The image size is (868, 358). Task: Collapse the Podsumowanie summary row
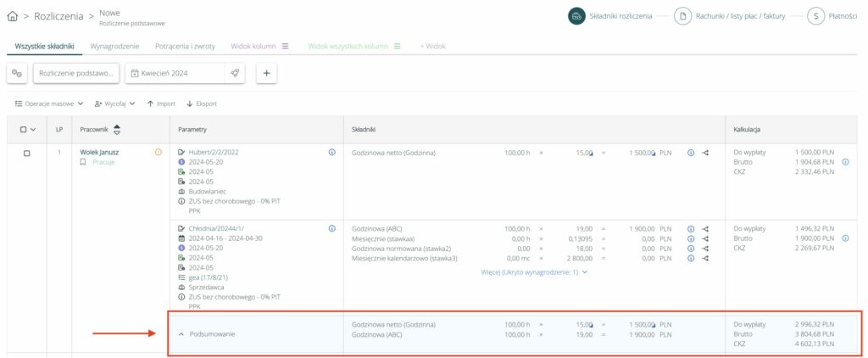pyautogui.click(x=181, y=334)
